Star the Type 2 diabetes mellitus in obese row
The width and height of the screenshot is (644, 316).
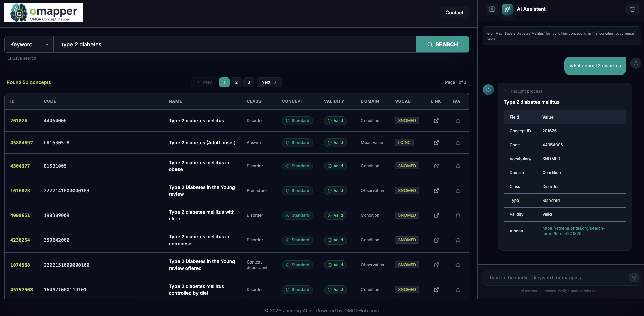pyautogui.click(x=458, y=166)
